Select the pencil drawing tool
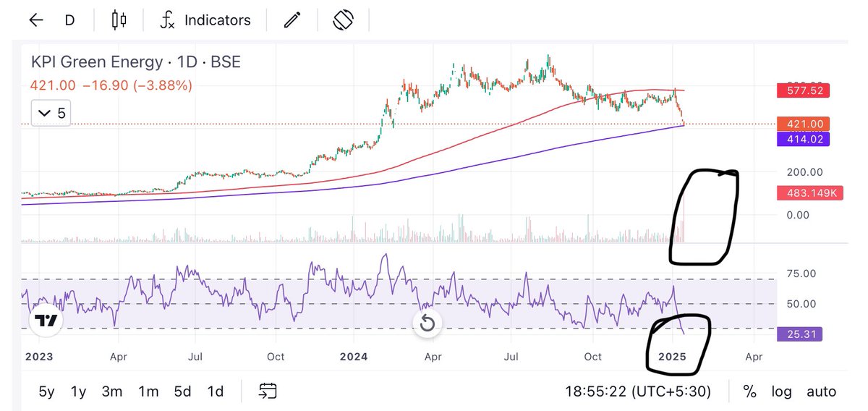868x411 pixels. [x=292, y=20]
